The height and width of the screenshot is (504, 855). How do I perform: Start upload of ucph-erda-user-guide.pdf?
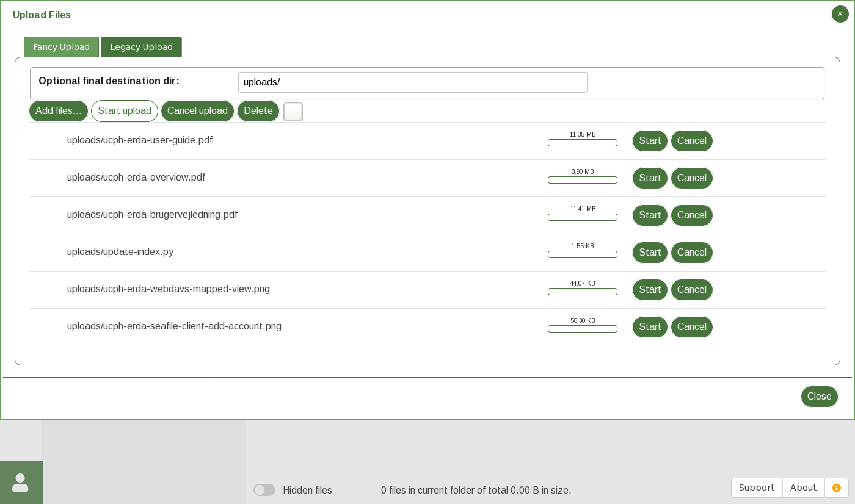650,141
